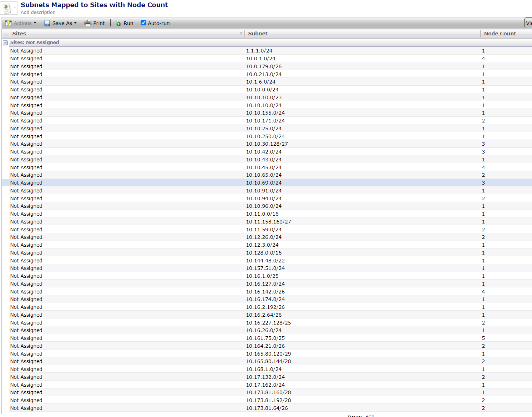Click Add description link
Image resolution: width=532 pixels, height=417 pixels.
pyautogui.click(x=38, y=12)
